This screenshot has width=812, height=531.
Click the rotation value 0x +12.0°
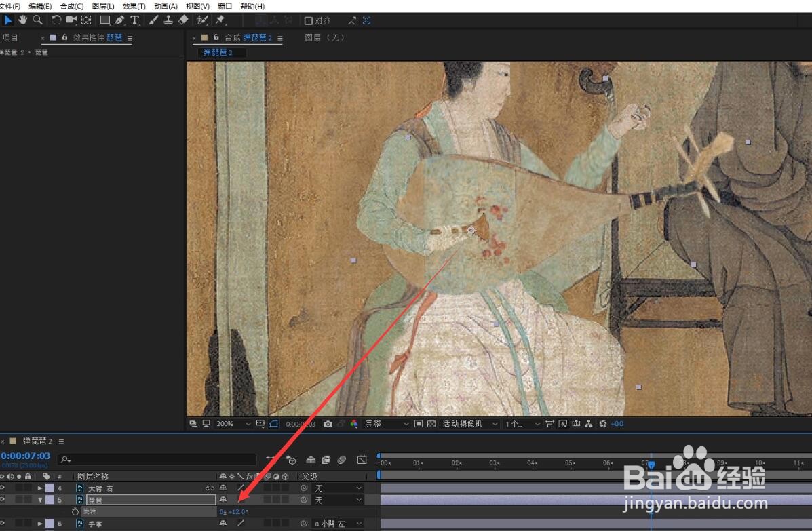pyautogui.click(x=233, y=512)
